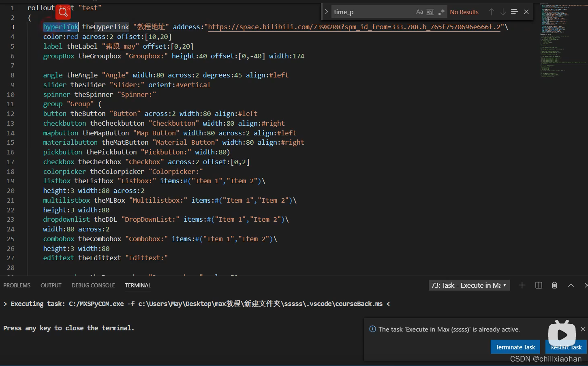This screenshot has height=366, width=588.
Task: Click 'mapbutton' keyword on line 14
Action: [x=61, y=133]
